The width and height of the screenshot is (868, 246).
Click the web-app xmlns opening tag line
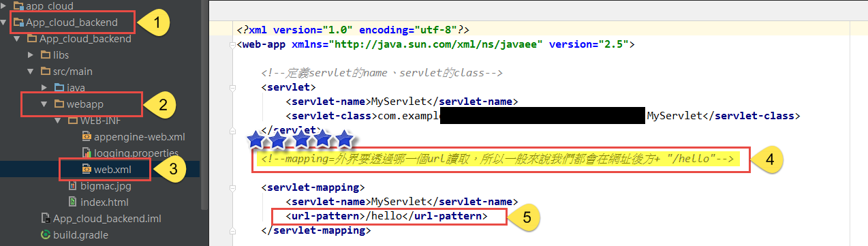pos(436,44)
